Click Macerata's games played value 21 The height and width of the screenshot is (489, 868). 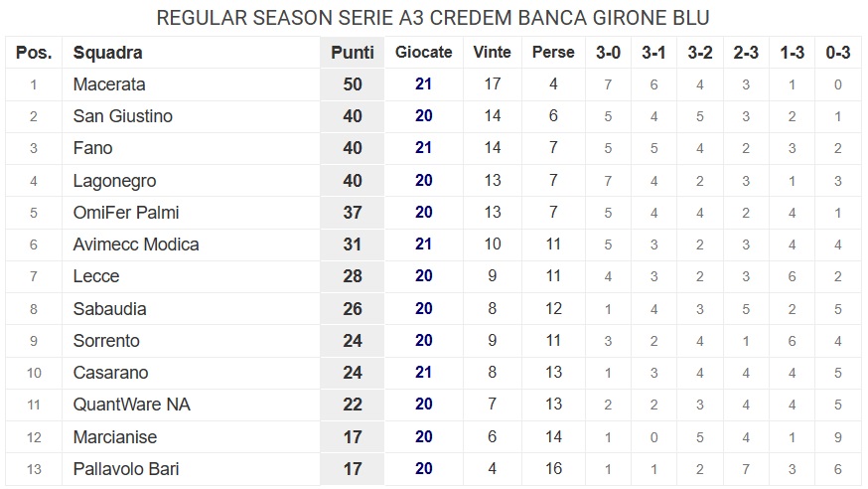(x=423, y=84)
